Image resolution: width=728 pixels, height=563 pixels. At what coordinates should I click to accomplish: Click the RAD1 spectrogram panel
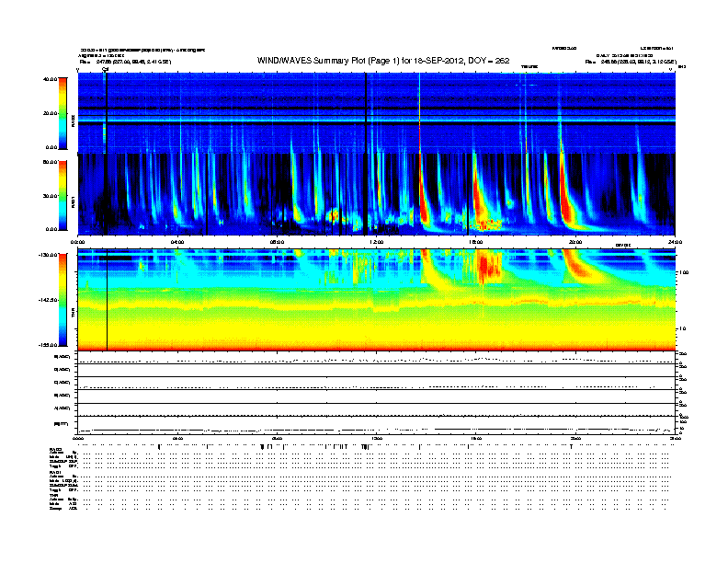pyautogui.click(x=377, y=195)
